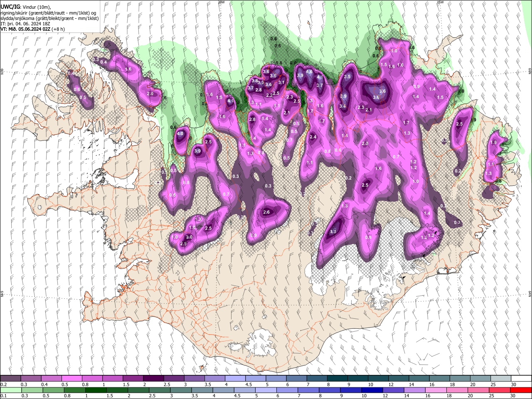Click the bright red lower legend swatch after 30
The image size is (532, 399).
(x=520, y=390)
